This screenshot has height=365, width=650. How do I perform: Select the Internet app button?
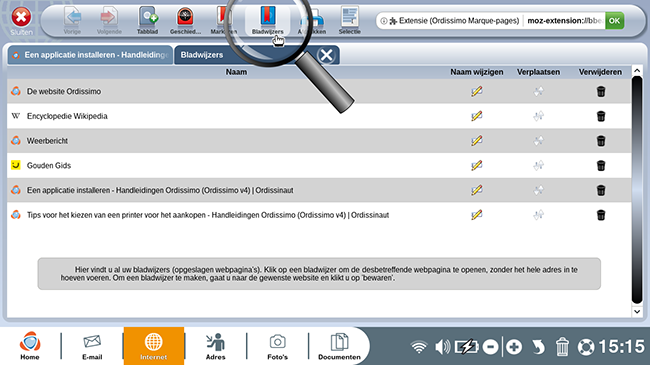pyautogui.click(x=153, y=346)
